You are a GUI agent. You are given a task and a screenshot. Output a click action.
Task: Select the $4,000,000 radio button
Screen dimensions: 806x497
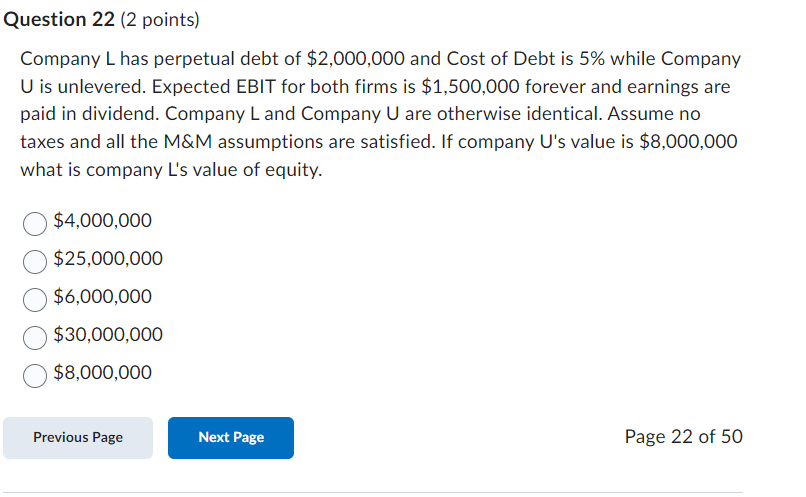tap(35, 222)
